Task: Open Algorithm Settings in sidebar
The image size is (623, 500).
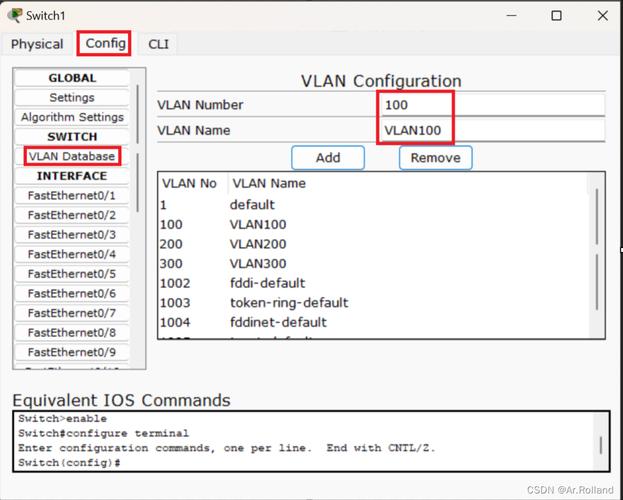Action: (72, 117)
